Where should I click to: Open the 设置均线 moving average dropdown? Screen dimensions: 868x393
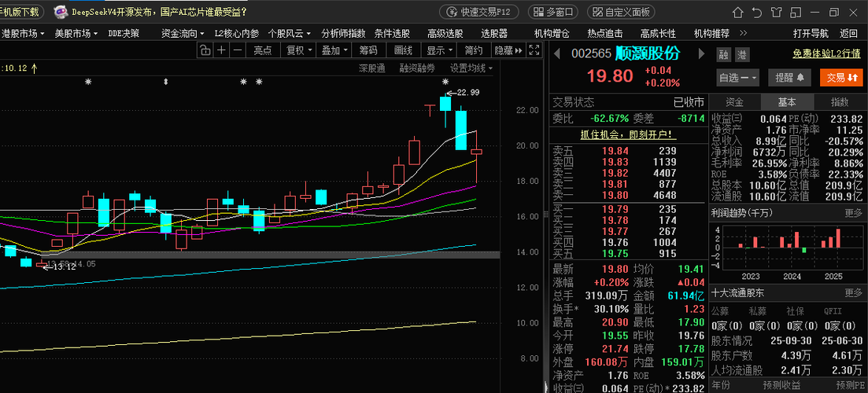tap(471, 68)
